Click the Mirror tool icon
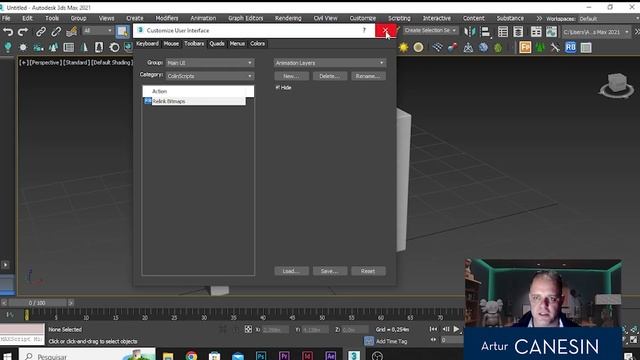 coord(470,31)
